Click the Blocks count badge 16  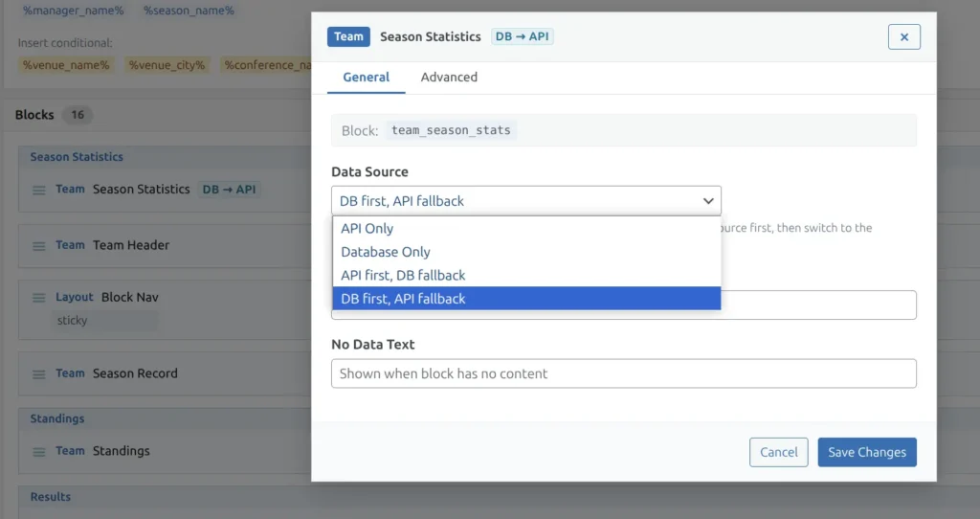[77, 115]
